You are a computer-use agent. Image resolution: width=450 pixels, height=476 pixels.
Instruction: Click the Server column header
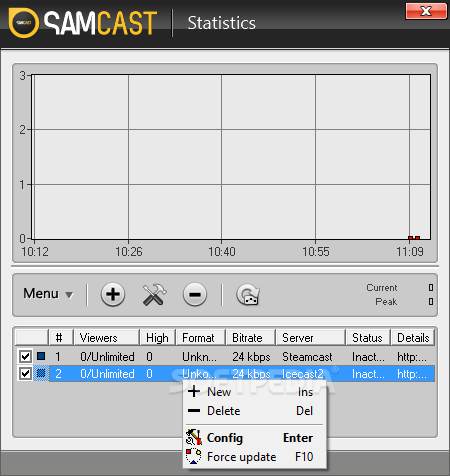[311, 338]
